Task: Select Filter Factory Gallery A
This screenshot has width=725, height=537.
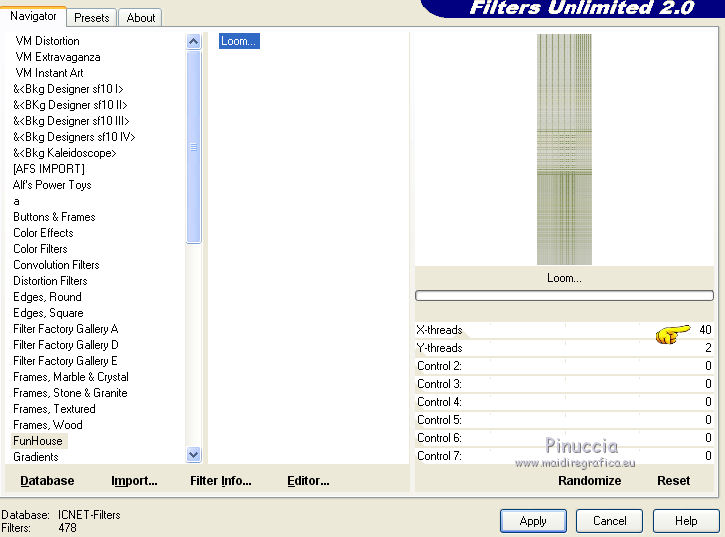Action: coord(66,329)
